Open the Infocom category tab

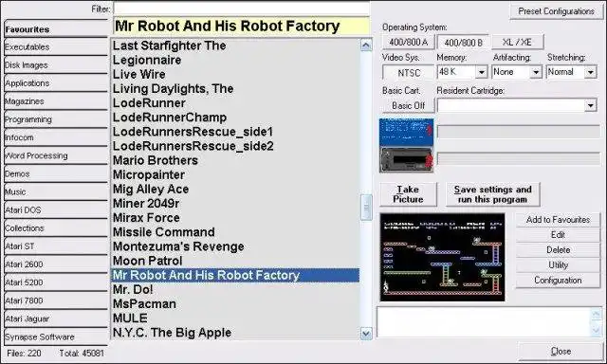tap(56, 137)
